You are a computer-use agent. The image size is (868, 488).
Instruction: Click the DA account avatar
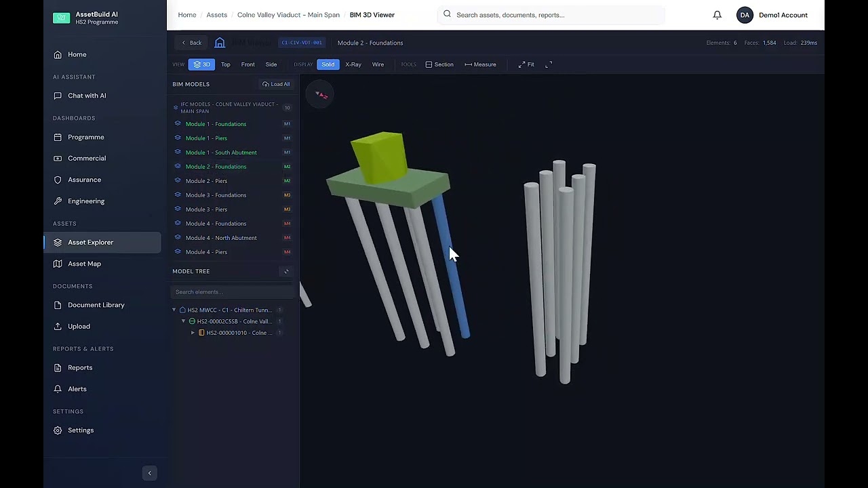[x=745, y=15]
